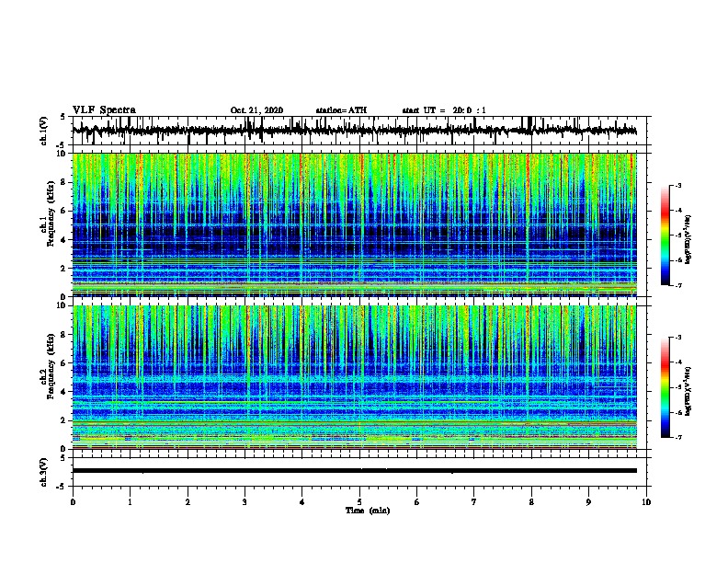Click the "5" time axis tick label
The width and height of the screenshot is (728, 563).
(x=359, y=502)
